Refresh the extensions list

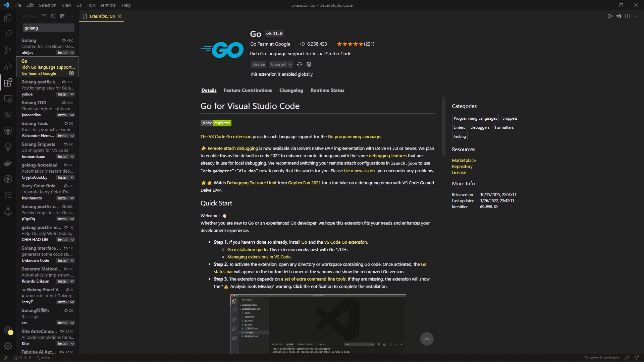coord(53,16)
